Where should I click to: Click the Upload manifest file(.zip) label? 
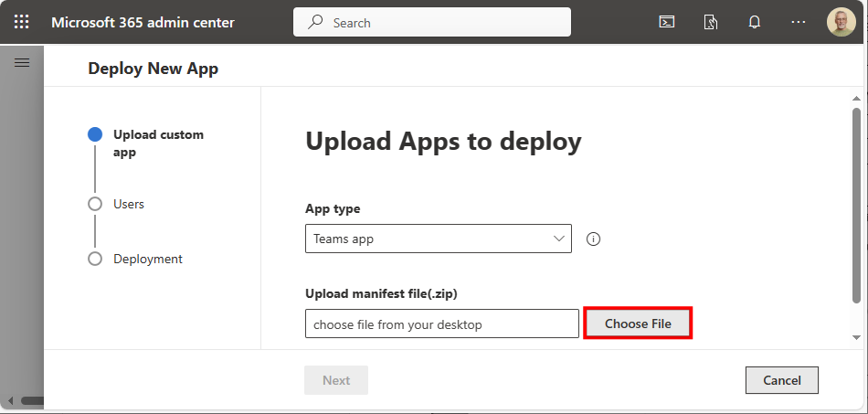coord(381,294)
